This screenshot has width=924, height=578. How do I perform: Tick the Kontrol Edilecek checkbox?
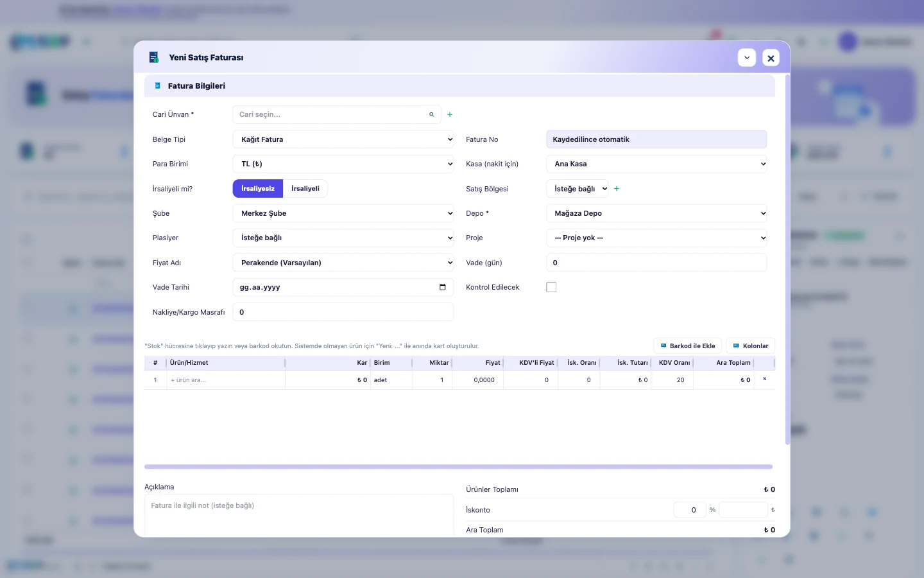pos(551,287)
